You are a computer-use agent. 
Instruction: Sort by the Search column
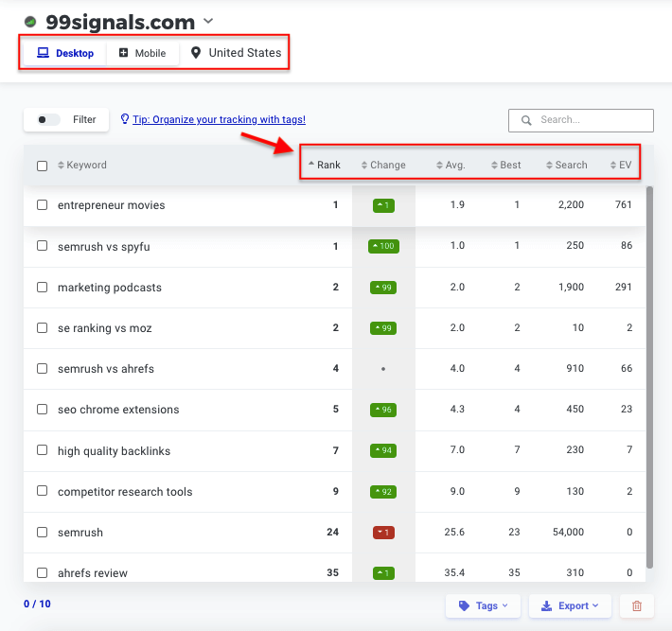(x=567, y=165)
